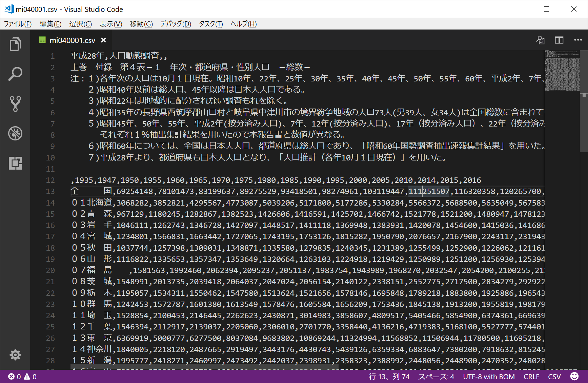This screenshot has height=383, width=588.
Task: Click the ０１北海道 row label
Action: [91, 203]
